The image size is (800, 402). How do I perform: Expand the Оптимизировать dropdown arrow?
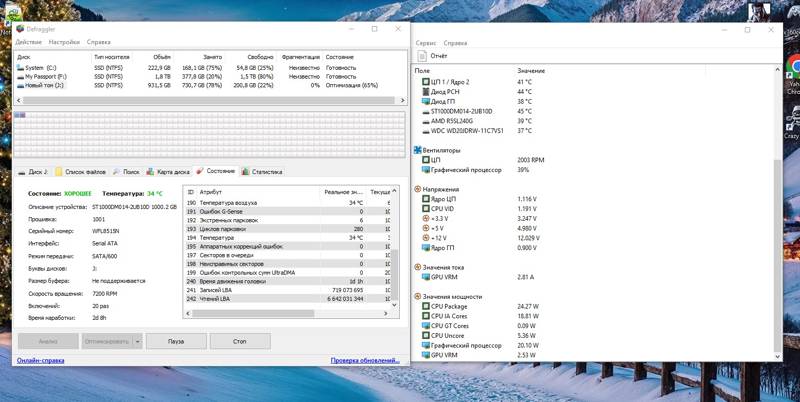(137, 341)
